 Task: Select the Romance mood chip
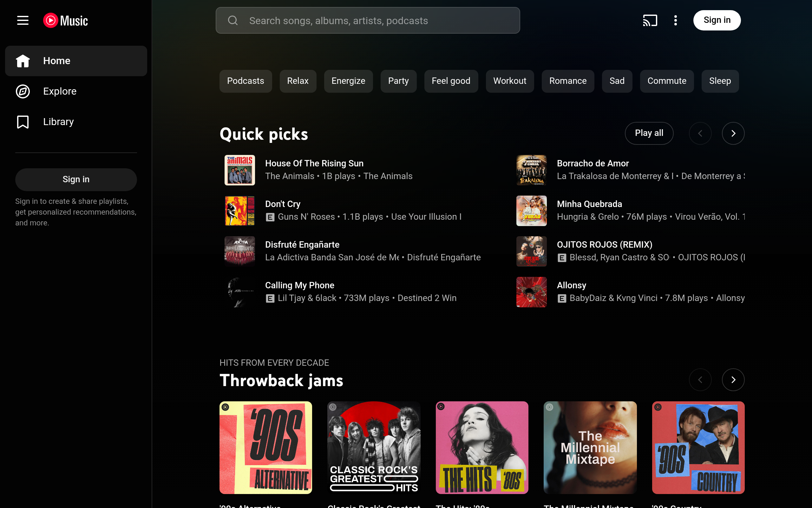tap(568, 81)
